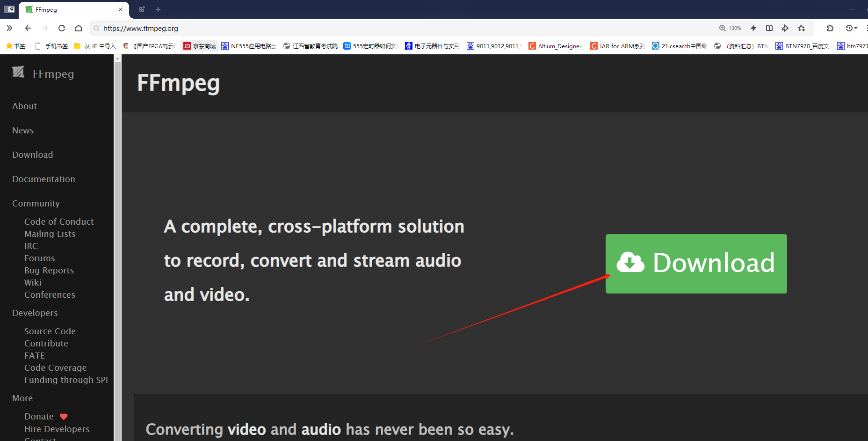
Task: Open NE555应用电路 bookmark
Action: click(x=249, y=46)
